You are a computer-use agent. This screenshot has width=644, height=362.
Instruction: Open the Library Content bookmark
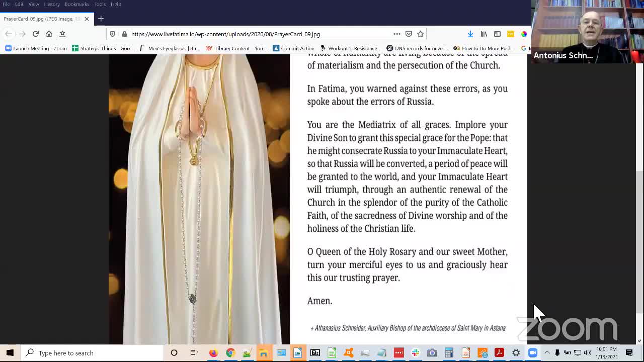pos(236,48)
